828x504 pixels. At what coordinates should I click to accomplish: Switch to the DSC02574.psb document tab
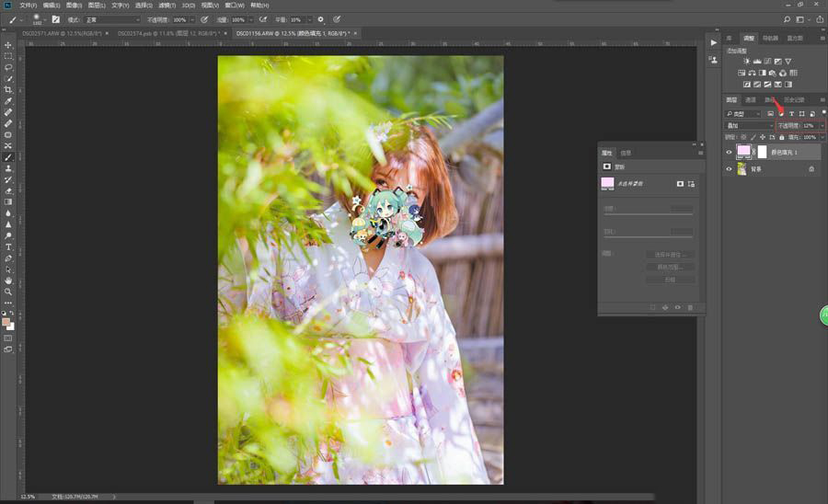click(x=168, y=33)
